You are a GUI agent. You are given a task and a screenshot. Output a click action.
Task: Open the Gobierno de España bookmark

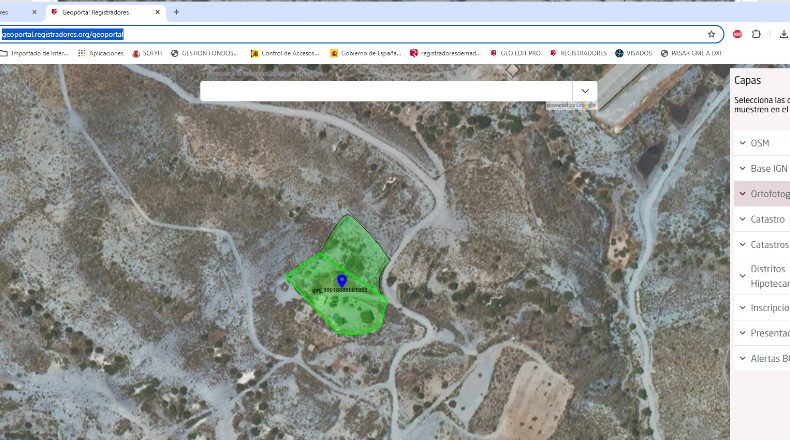pos(365,53)
